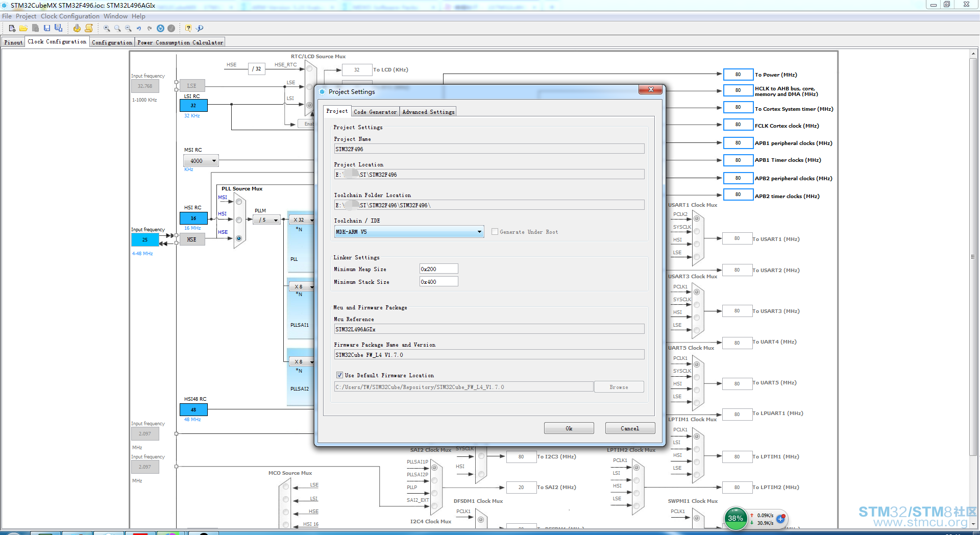Screen dimensions: 980x535
Task: Click the zoom out magnifier icon
Action: 128,29
